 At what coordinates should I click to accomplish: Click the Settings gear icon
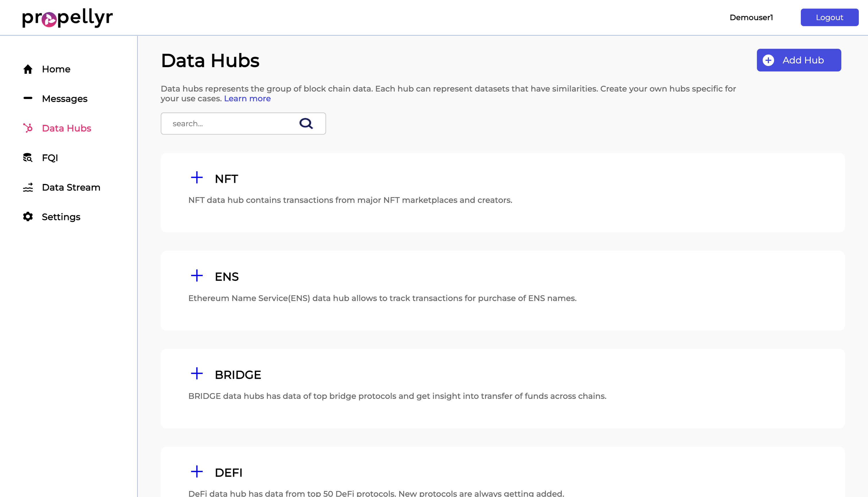28,217
